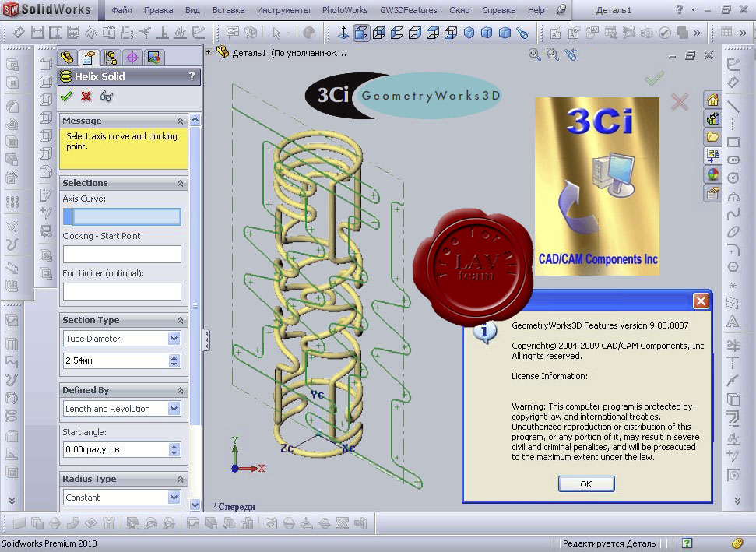Screen dimensions: 756x552
Task: Activate the Front view cube button
Action: [361, 33]
